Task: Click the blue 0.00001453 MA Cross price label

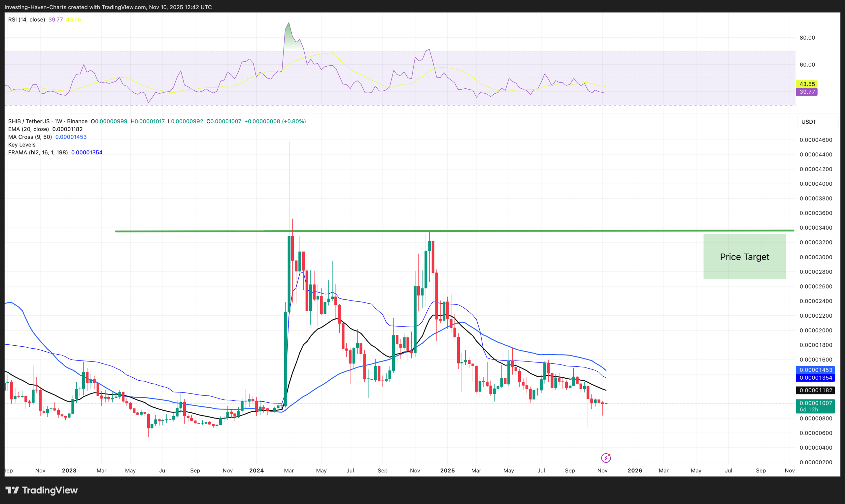Action: [815, 370]
